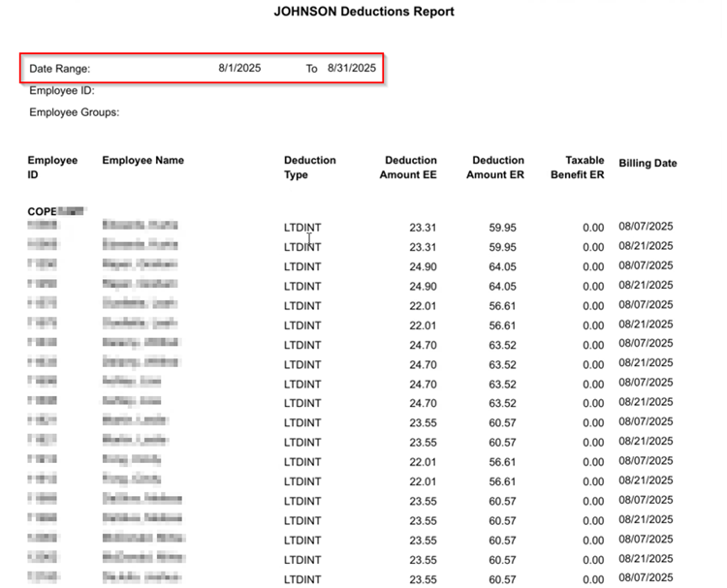
Task: Click billing date 08/07/2025 in the 24.90 row
Action: coord(646,265)
